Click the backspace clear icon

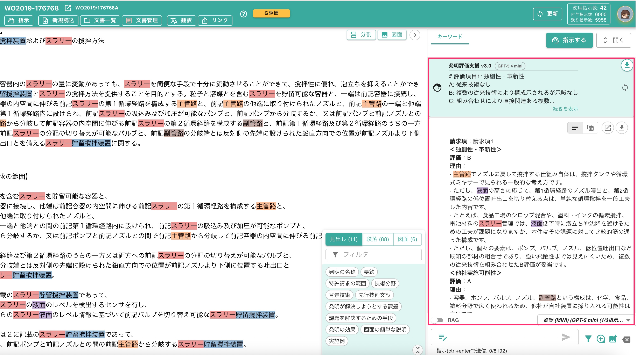[626, 340]
